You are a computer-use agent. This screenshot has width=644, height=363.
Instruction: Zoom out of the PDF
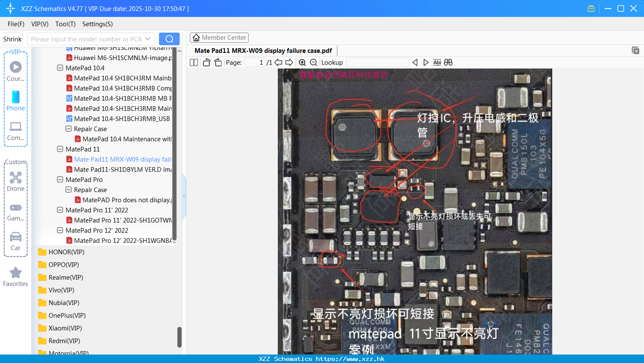(313, 62)
